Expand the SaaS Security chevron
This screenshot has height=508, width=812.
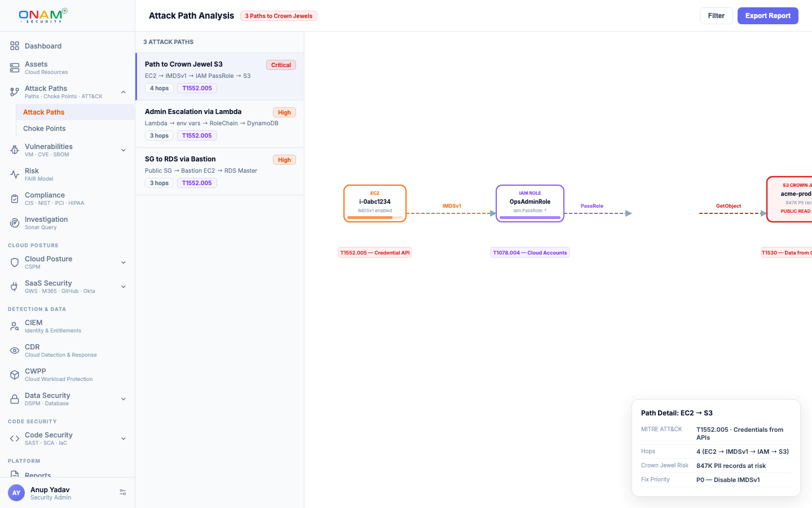pos(123,287)
